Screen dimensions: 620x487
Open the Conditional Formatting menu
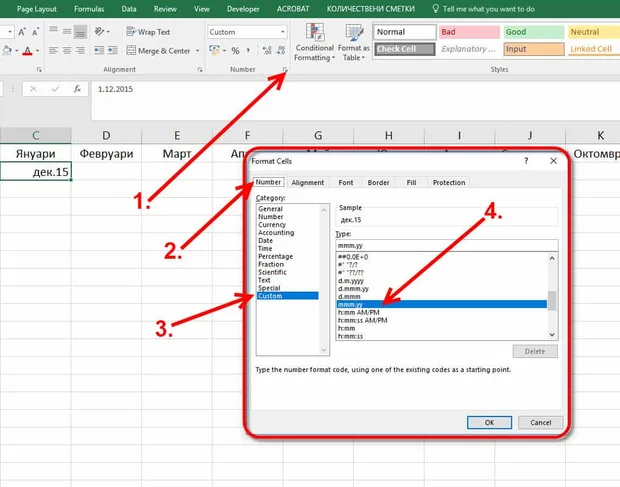[x=315, y=42]
